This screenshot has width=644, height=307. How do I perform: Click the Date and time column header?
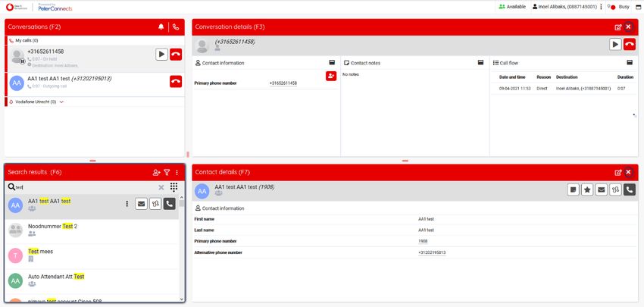(512, 77)
